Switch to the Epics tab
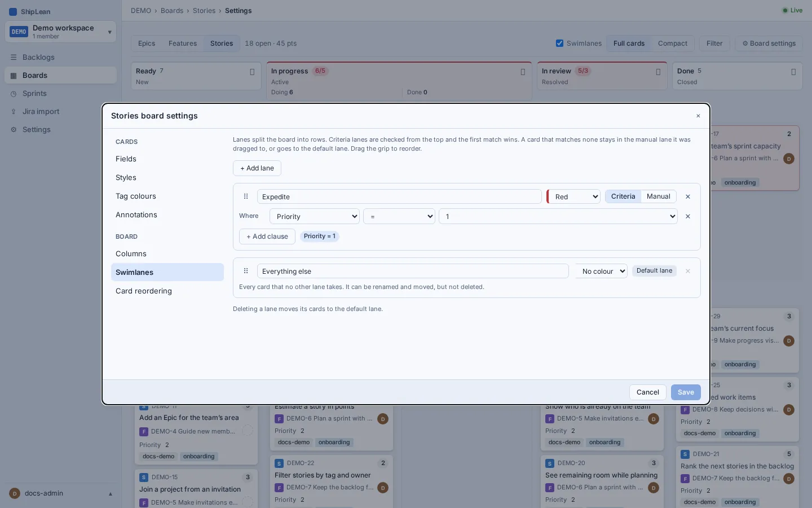The height and width of the screenshot is (508, 812). [x=147, y=43]
